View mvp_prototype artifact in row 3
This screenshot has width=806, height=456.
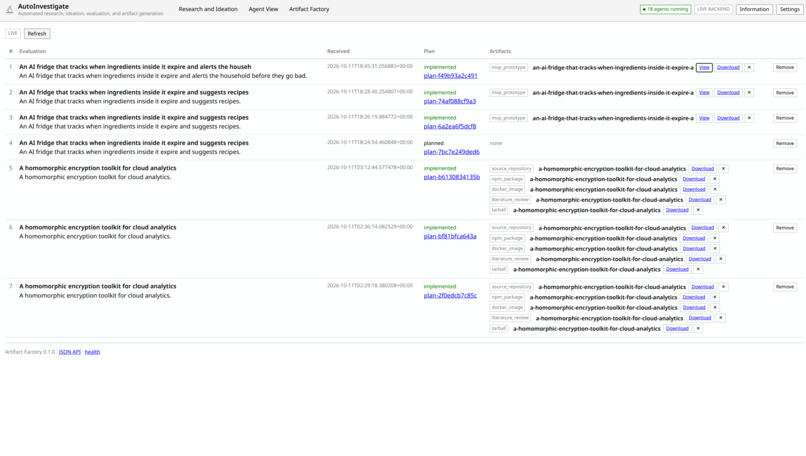click(x=704, y=118)
